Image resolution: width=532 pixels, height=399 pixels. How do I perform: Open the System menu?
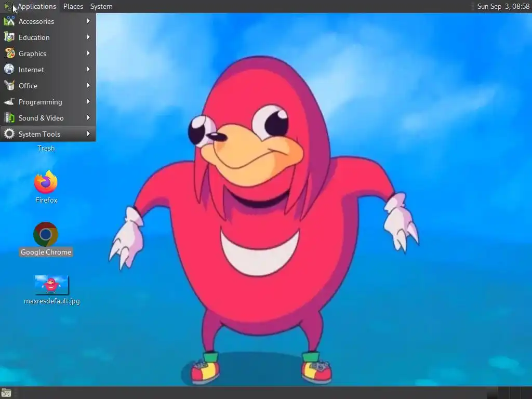101,6
